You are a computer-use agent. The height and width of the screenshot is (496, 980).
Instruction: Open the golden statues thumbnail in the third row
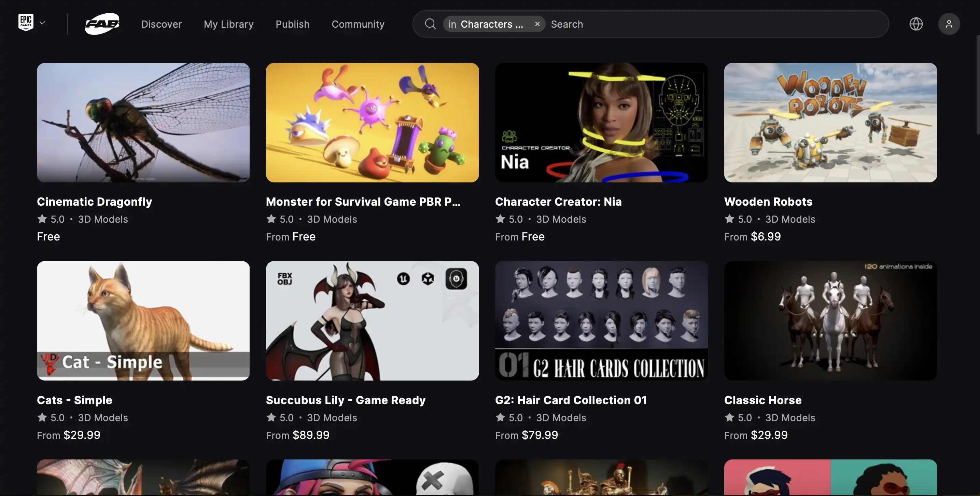[601, 477]
